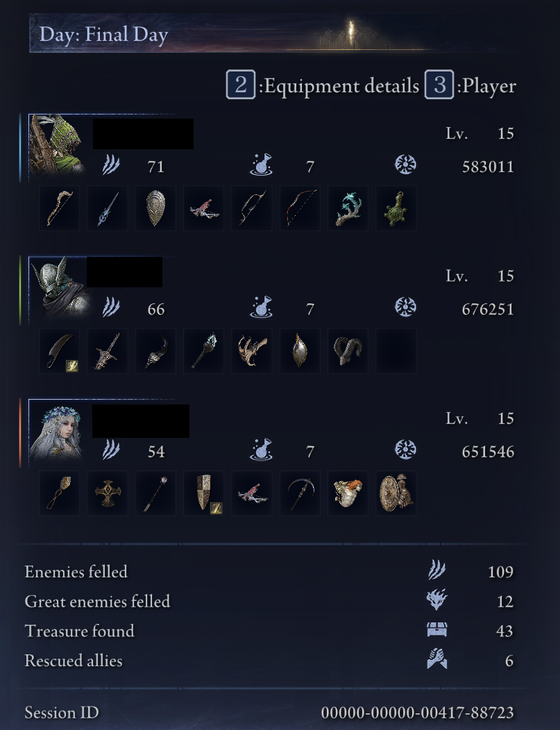This screenshot has height=730, width=560.
Task: Select the green hooded character portrait
Action: click(x=57, y=145)
